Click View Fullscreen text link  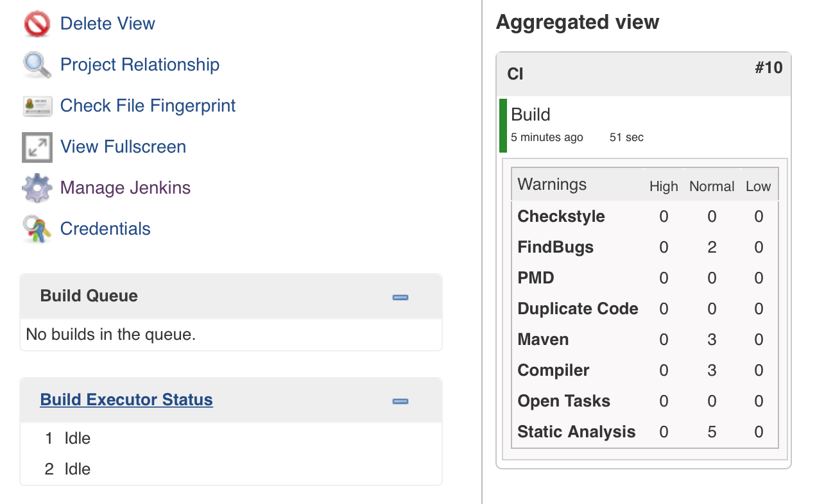[123, 147]
